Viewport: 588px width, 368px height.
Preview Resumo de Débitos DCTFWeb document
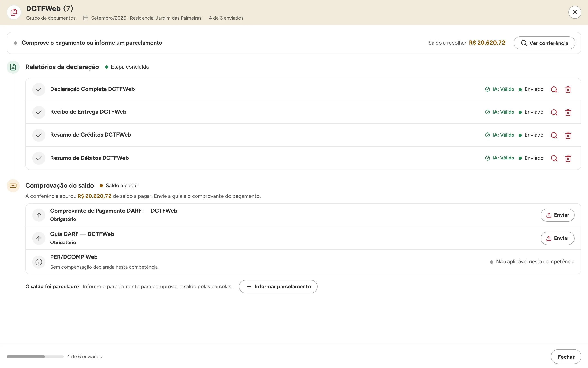(554, 158)
